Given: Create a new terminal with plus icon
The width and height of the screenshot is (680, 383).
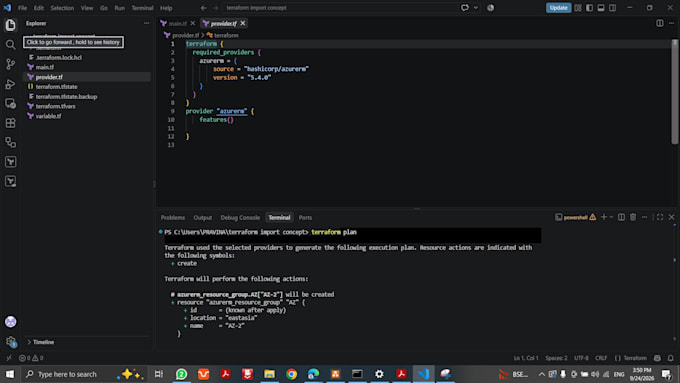Looking at the screenshot, I should [x=604, y=217].
